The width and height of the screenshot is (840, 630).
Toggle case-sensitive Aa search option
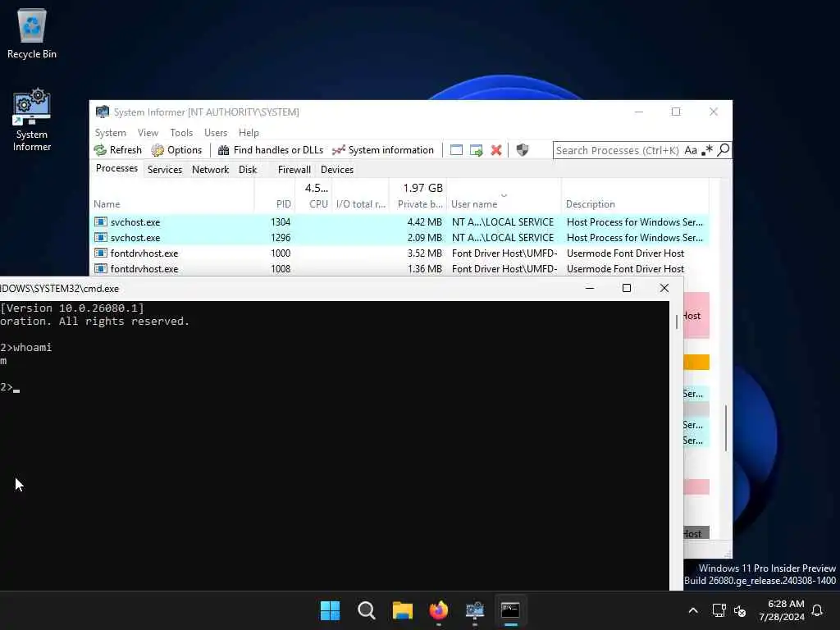691,151
